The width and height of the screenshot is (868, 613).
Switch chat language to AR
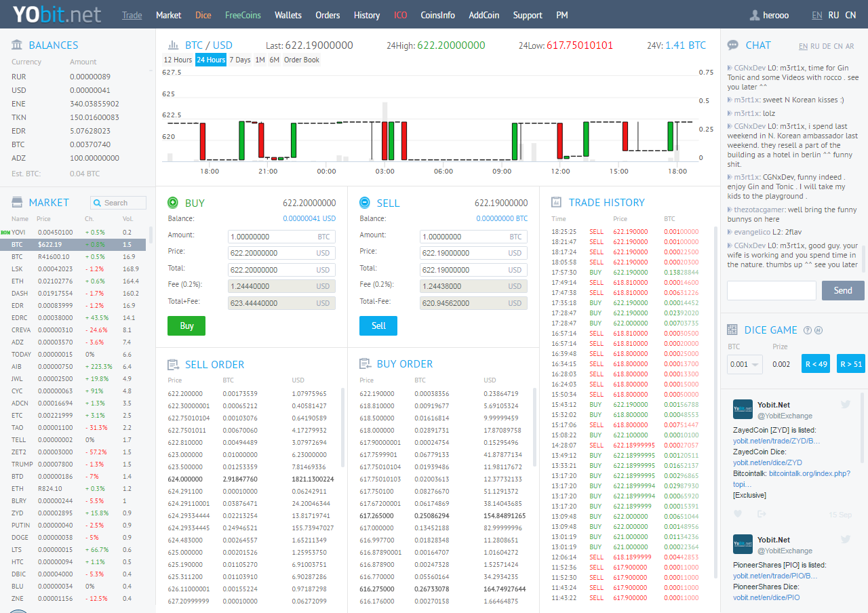click(850, 46)
